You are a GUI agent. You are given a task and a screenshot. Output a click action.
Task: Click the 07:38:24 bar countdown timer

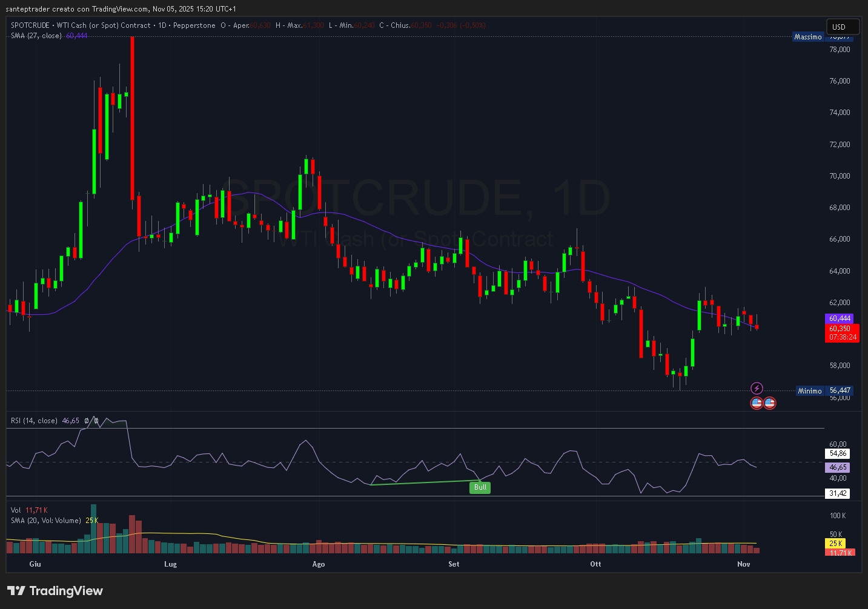click(x=843, y=337)
